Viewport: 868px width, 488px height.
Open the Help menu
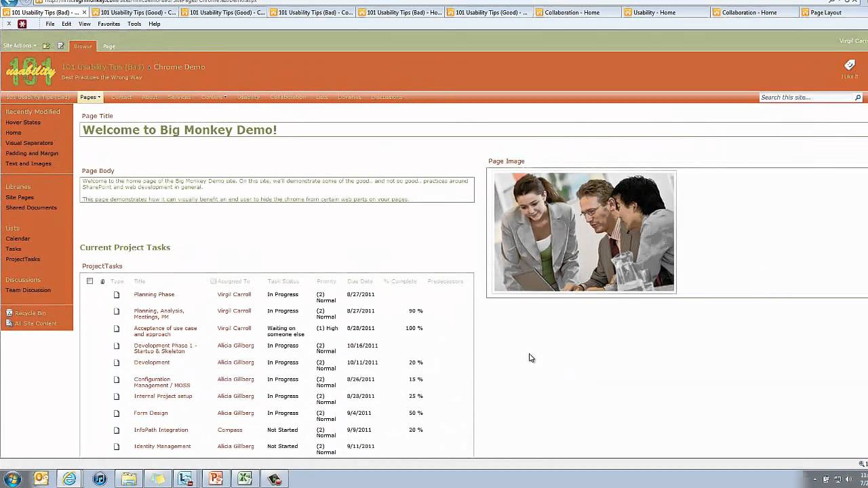point(155,24)
